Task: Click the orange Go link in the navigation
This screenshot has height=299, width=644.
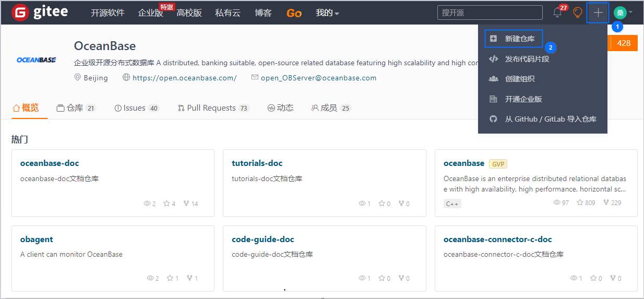Action: 294,13
